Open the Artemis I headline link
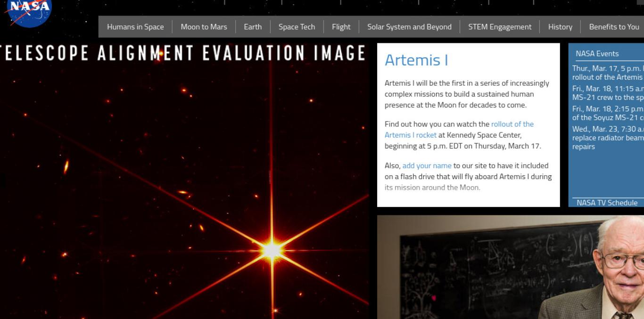The width and height of the screenshot is (644, 319). click(416, 60)
